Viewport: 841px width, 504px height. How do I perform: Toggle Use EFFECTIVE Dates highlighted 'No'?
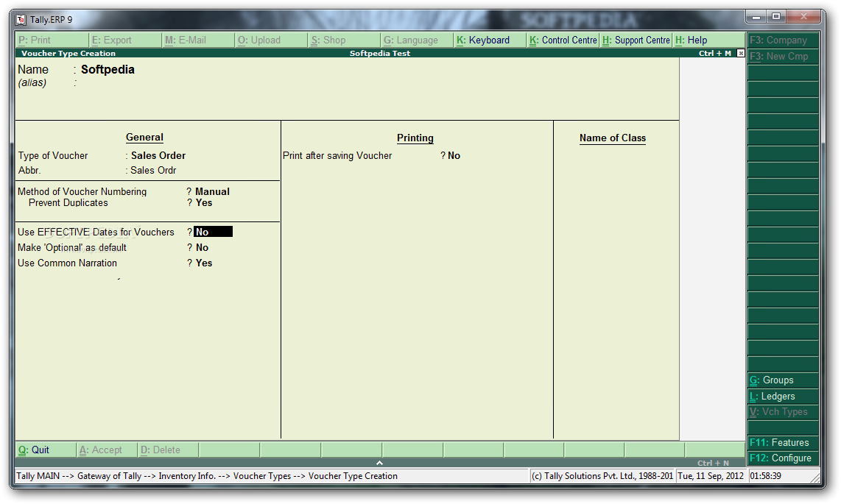pos(213,232)
